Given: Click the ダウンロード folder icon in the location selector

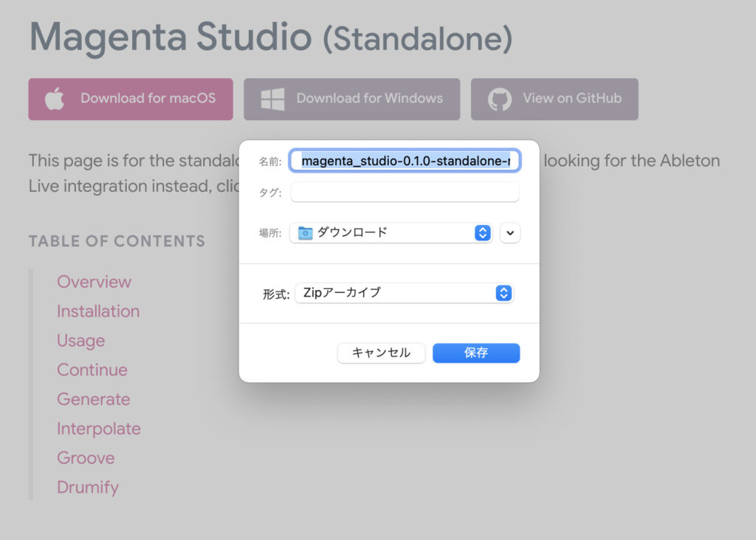Looking at the screenshot, I should tap(305, 232).
